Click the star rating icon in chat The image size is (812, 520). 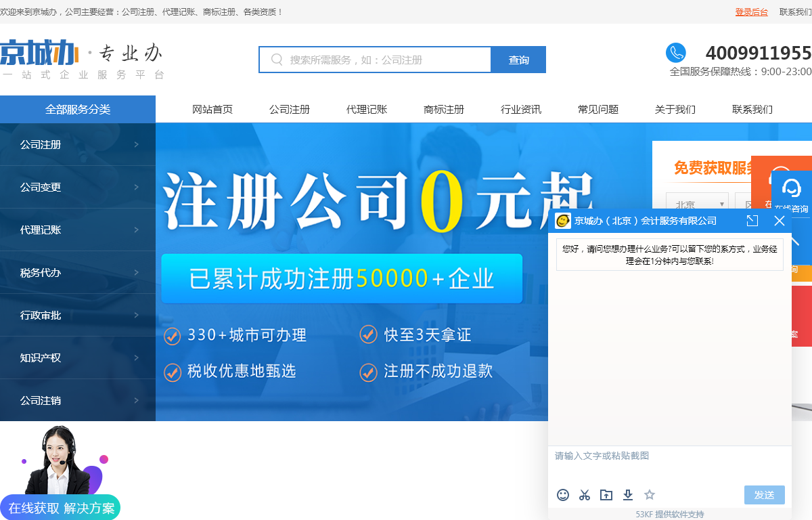coord(650,495)
